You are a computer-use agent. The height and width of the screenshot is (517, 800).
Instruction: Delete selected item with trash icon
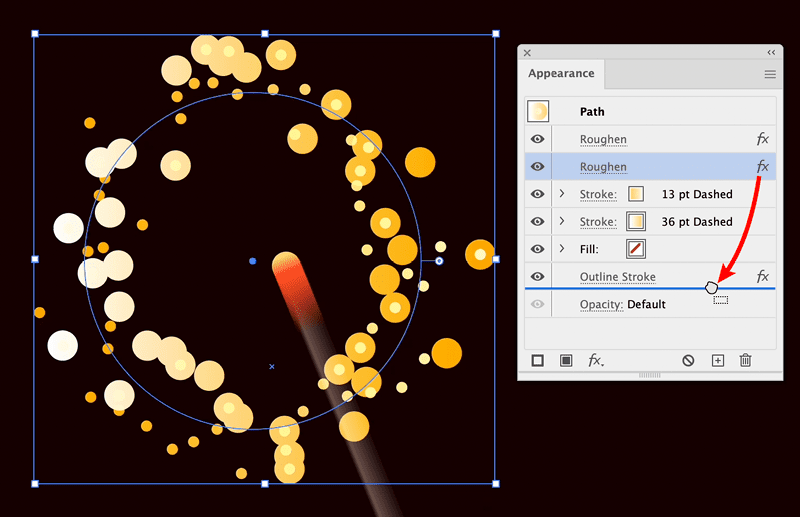[x=745, y=360]
